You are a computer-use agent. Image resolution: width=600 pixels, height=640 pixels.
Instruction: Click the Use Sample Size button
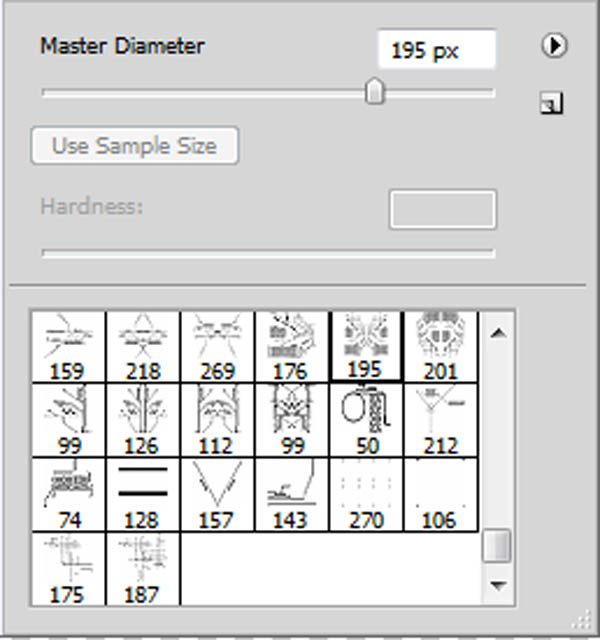[134, 146]
